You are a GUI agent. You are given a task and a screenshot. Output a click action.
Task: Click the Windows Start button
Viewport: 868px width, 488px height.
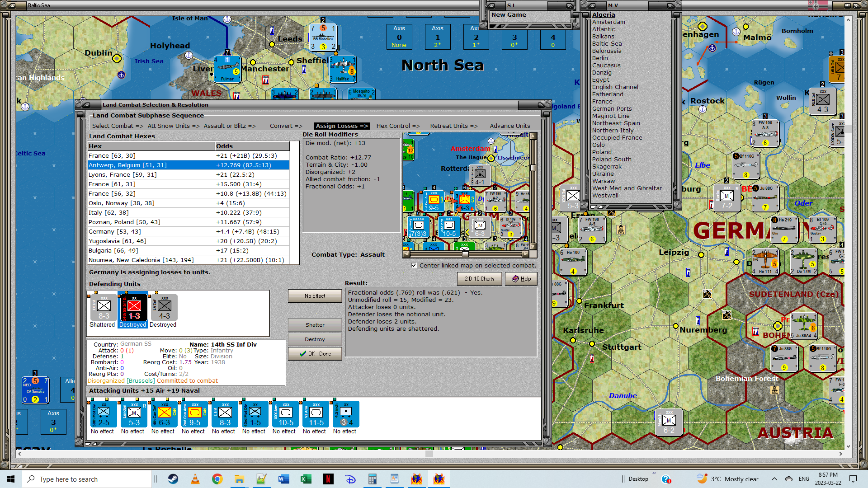[11, 479]
